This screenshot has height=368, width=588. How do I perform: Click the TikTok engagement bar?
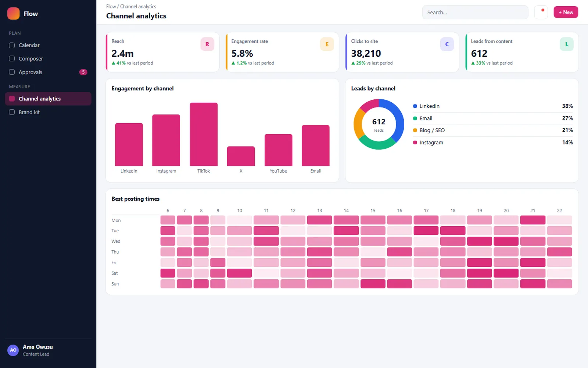[x=204, y=134]
